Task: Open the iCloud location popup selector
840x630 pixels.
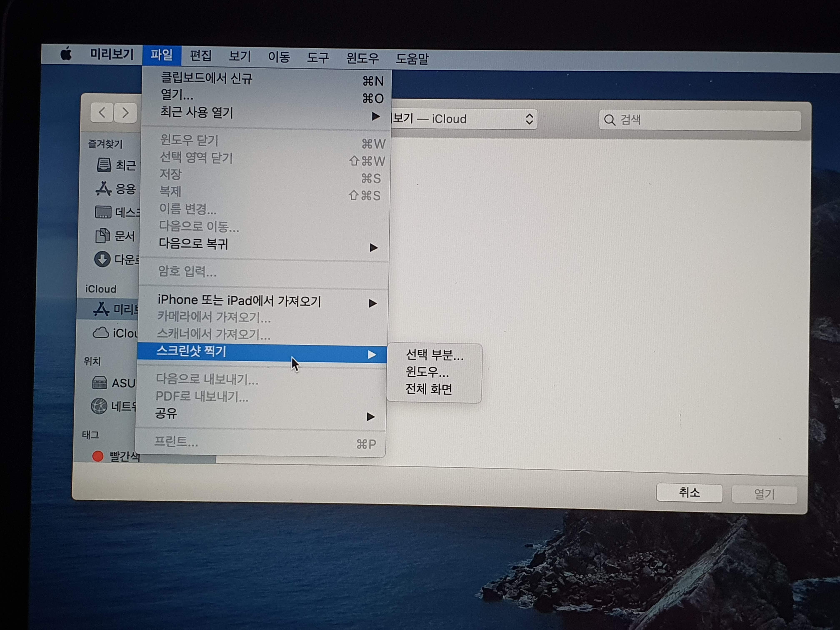Action: [x=464, y=119]
